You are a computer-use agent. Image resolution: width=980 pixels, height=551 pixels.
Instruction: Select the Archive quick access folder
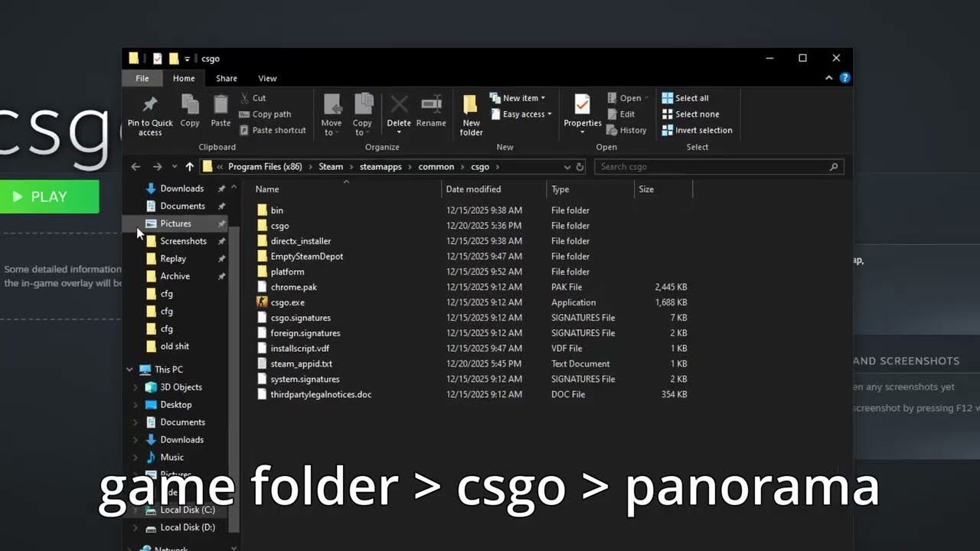pyautogui.click(x=175, y=276)
